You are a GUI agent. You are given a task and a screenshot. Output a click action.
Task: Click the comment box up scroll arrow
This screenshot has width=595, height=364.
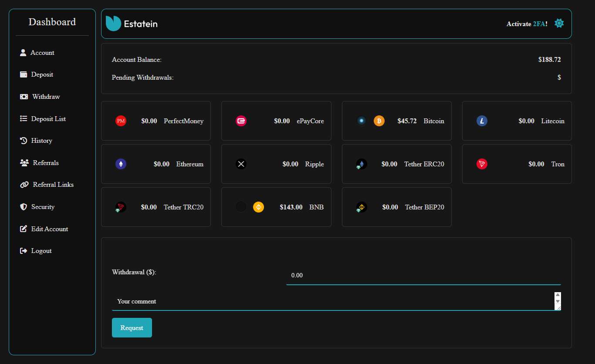tap(558, 295)
